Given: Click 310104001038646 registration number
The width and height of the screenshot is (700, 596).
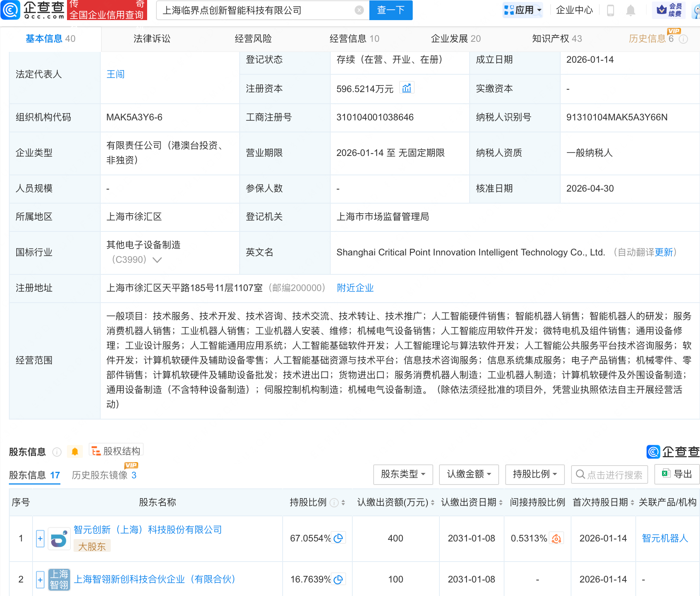Looking at the screenshot, I should (375, 117).
